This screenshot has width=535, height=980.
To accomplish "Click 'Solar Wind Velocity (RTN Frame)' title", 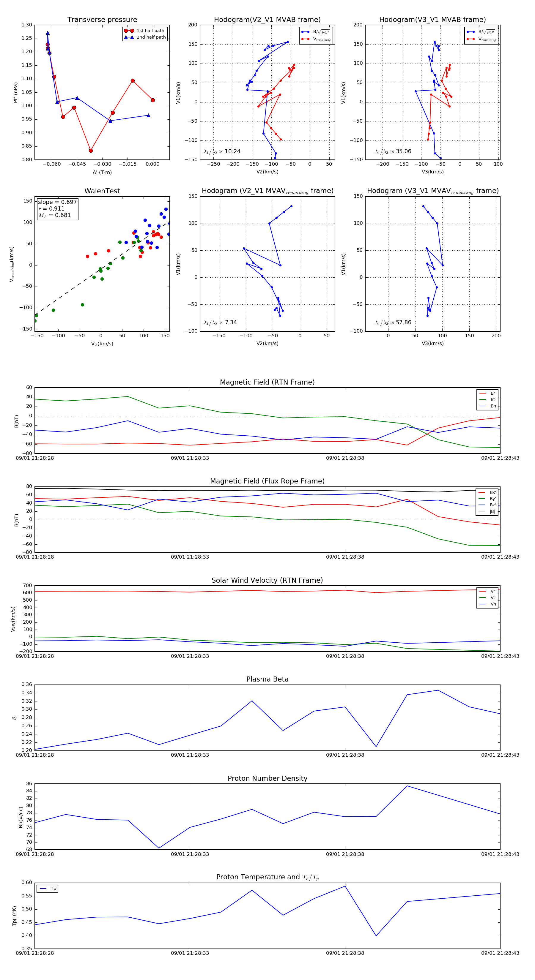I will 267,580.
